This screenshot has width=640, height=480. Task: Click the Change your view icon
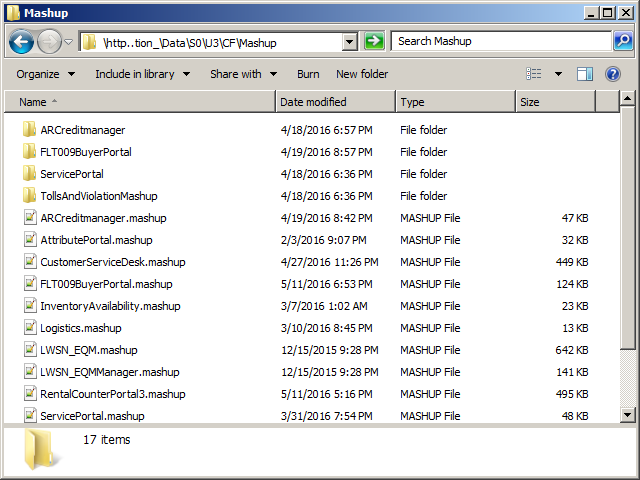pyautogui.click(x=535, y=74)
